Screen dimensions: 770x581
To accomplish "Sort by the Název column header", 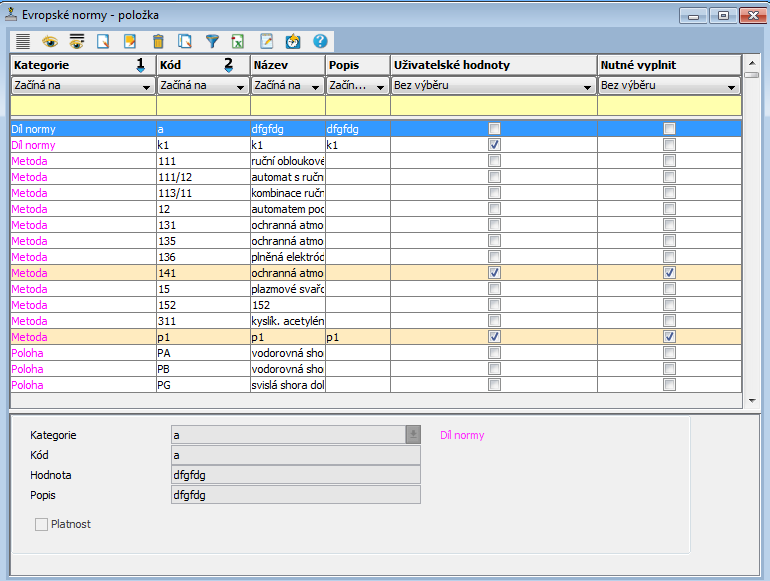I will tap(287, 65).
